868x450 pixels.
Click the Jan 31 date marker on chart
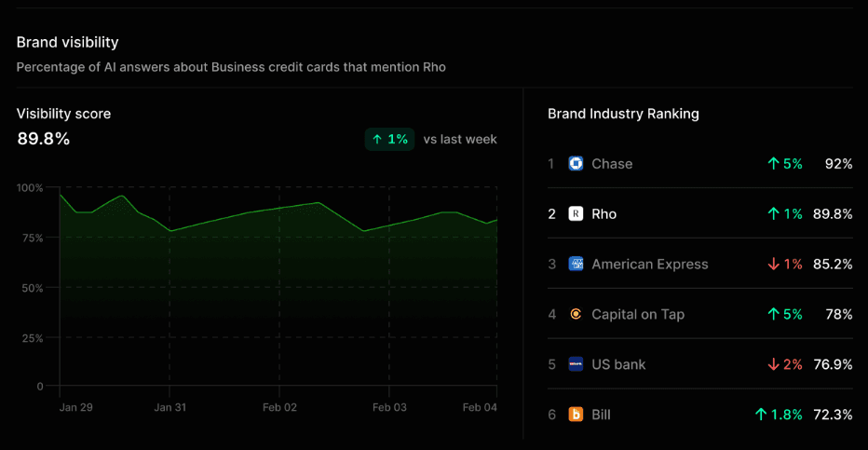[170, 407]
